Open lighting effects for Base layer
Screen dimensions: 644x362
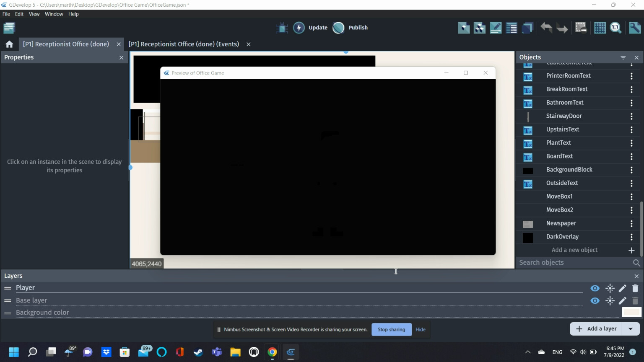[x=610, y=301]
